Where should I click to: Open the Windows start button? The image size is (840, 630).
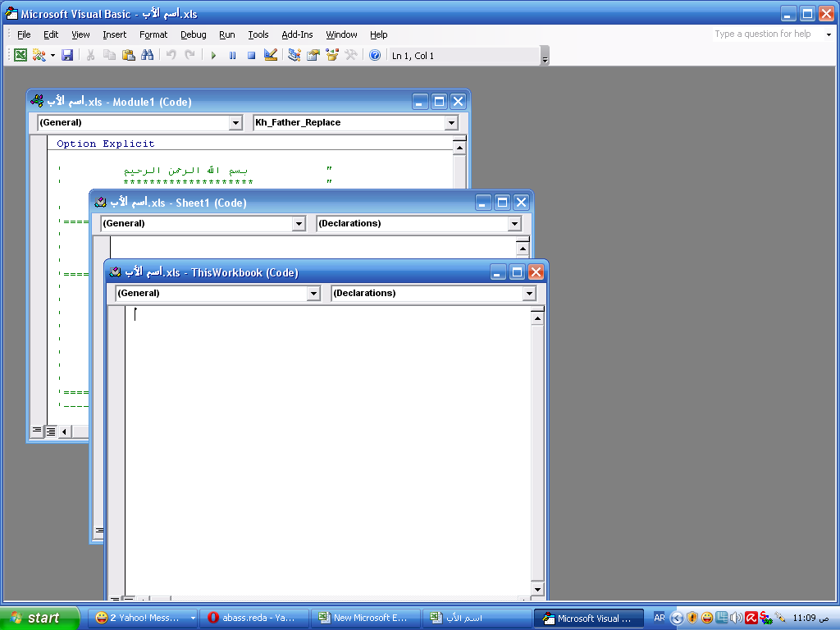pyautogui.click(x=39, y=618)
